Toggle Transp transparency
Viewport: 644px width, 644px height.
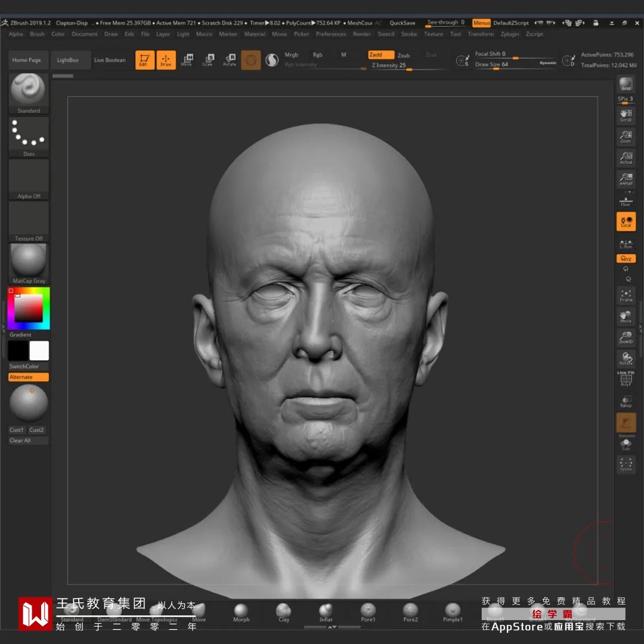point(626,402)
